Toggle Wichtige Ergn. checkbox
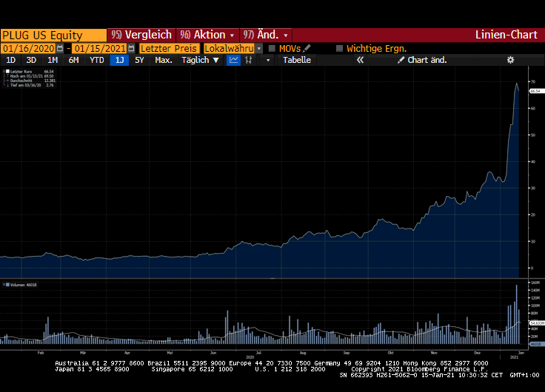The height and width of the screenshot is (392, 545). tap(340, 48)
